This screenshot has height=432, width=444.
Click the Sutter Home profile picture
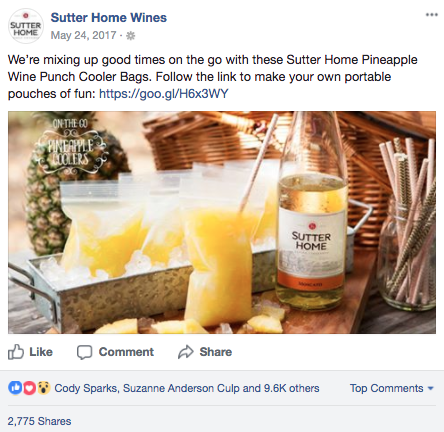tap(26, 26)
